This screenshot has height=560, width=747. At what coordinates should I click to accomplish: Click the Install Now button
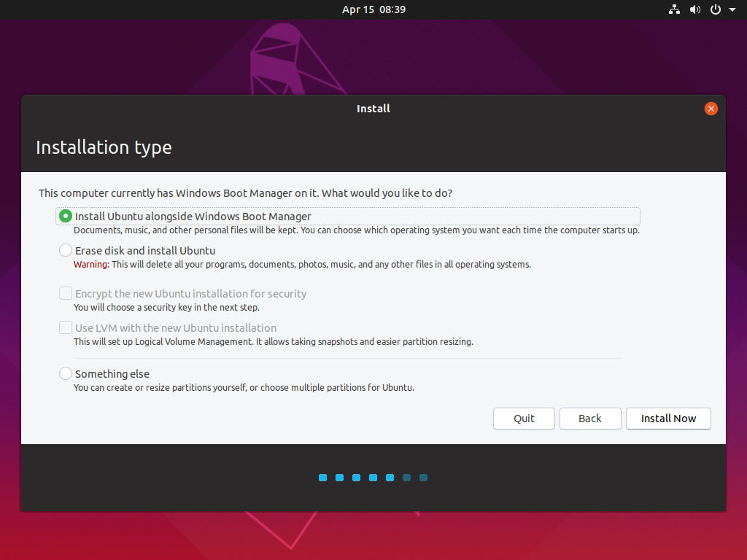(668, 419)
